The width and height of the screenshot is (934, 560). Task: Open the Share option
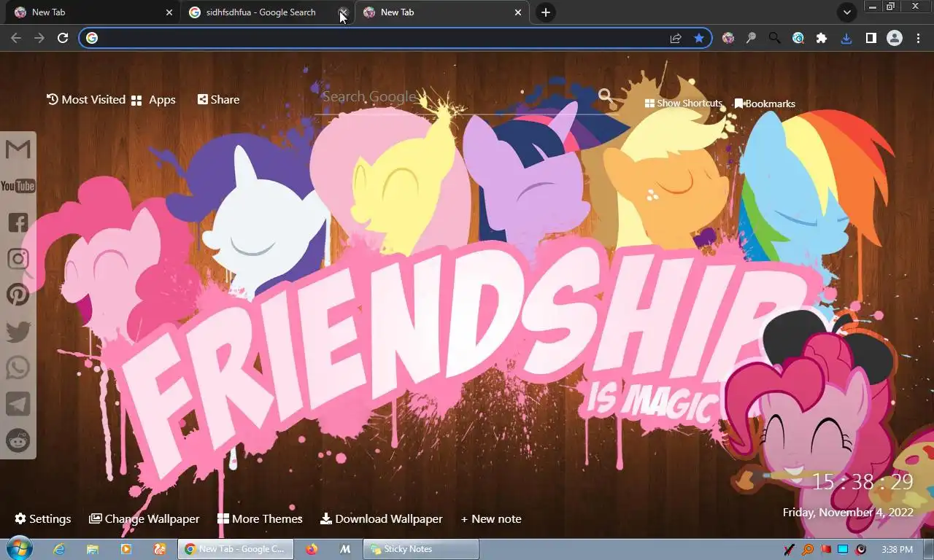point(218,100)
